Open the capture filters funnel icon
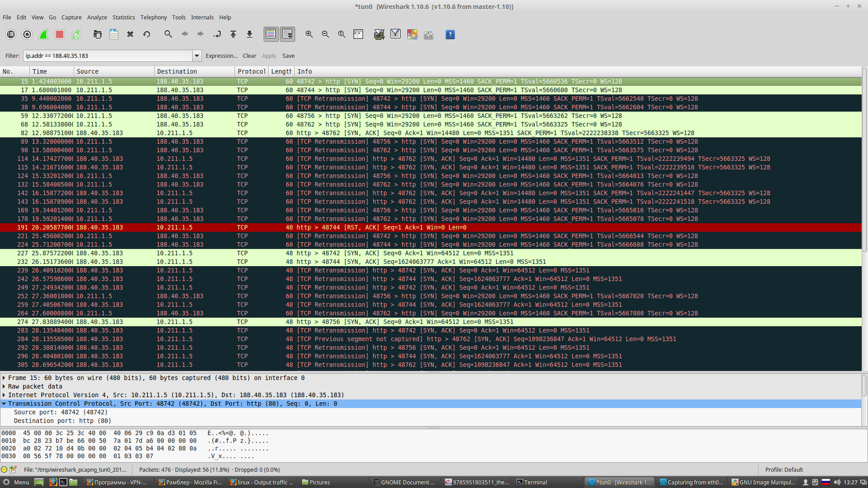This screenshot has width=868, height=488. [379, 34]
